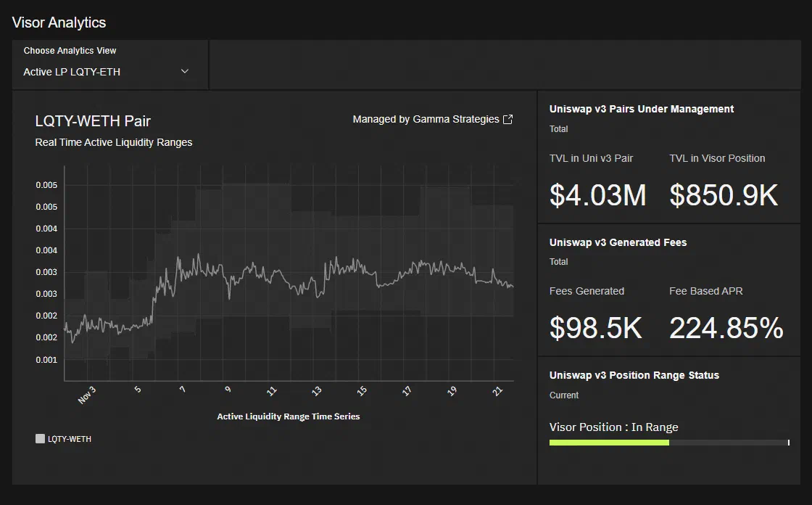Click the TVL in Uni v3 Pair label
This screenshot has height=505, width=812.
tap(591, 158)
